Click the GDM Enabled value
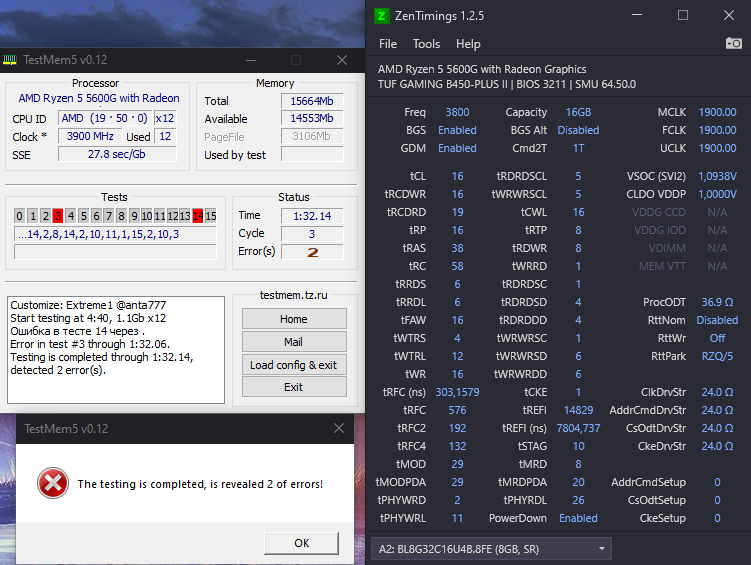The height and width of the screenshot is (565, 751). pyautogui.click(x=457, y=148)
